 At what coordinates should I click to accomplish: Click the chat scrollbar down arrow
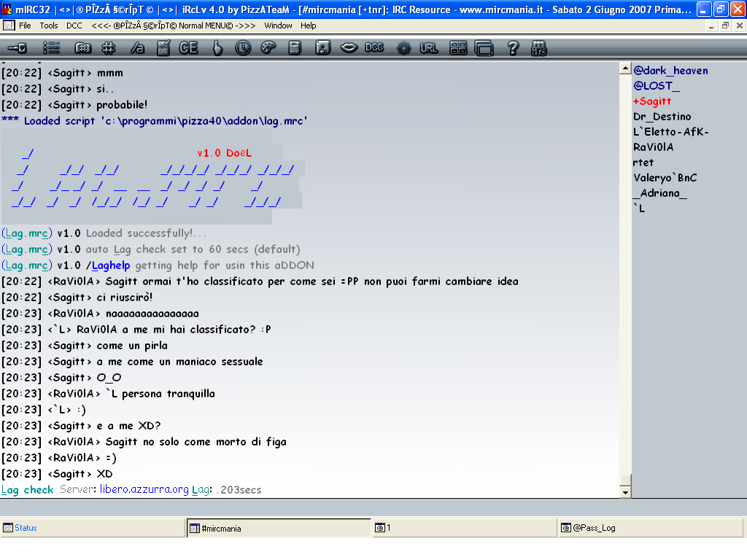tap(625, 493)
